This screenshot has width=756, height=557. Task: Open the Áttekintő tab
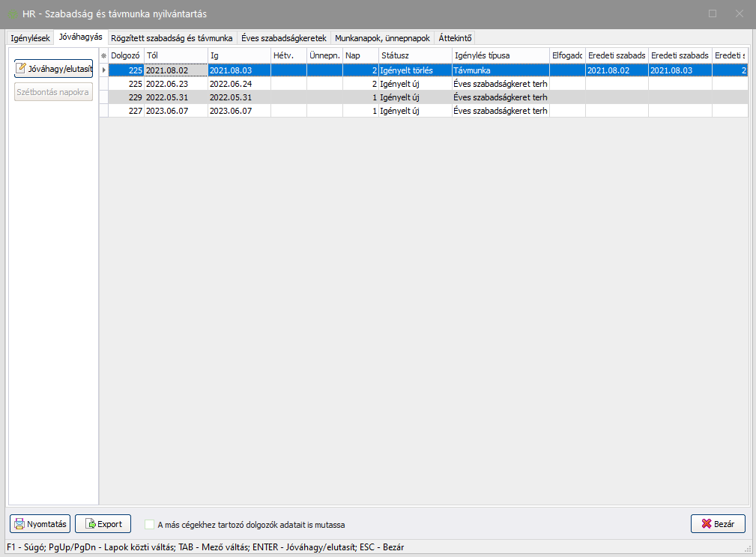coord(455,37)
